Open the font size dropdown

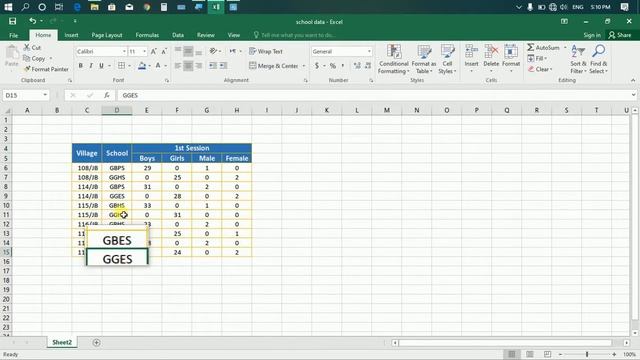[144, 51]
